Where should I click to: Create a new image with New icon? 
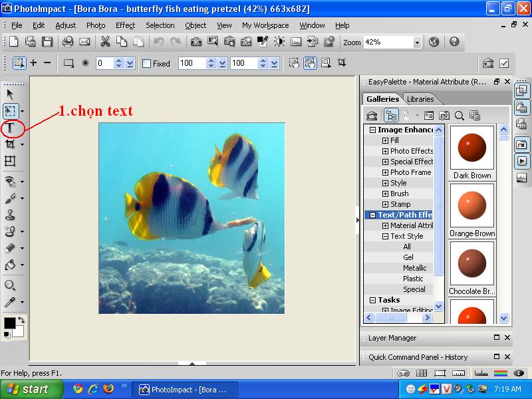pos(14,42)
